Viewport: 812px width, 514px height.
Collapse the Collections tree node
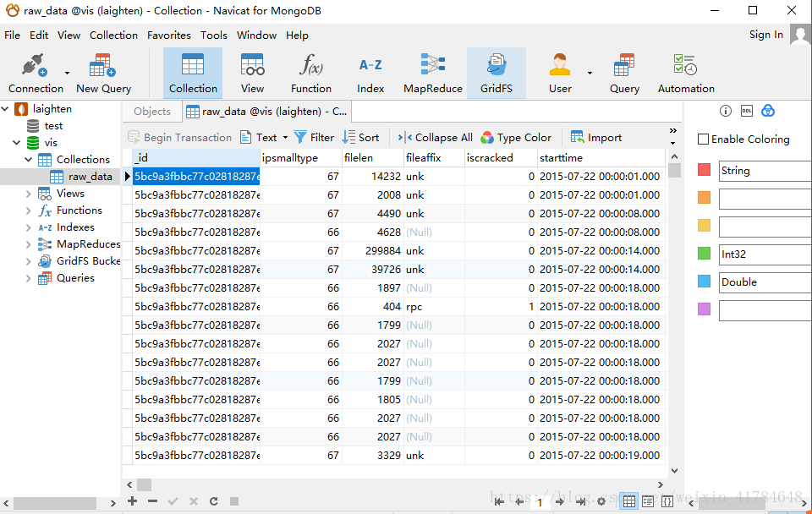pos(29,160)
